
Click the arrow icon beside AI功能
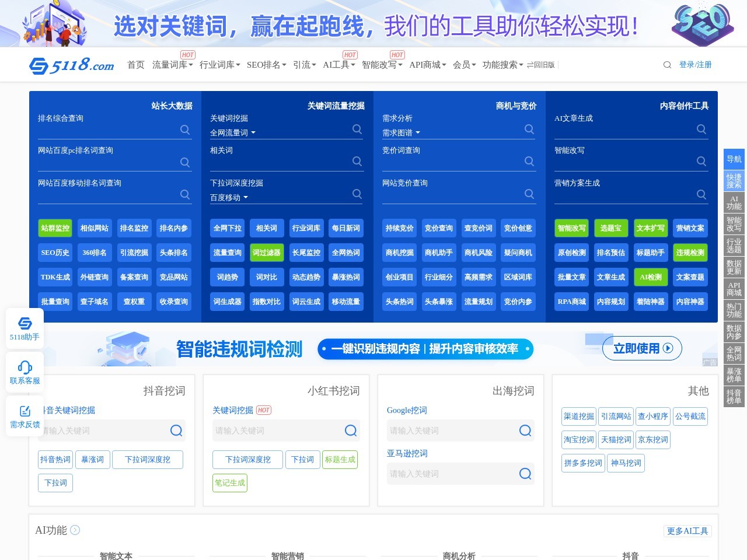click(x=75, y=530)
